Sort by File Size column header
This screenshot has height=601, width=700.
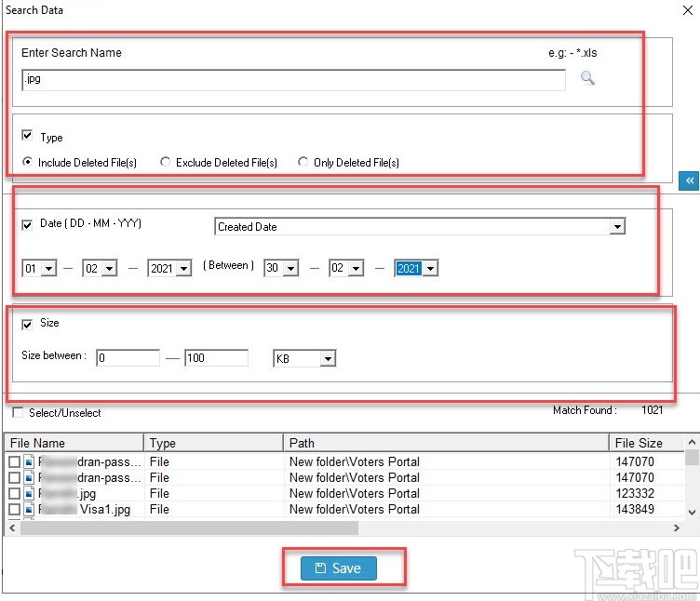[x=646, y=443]
